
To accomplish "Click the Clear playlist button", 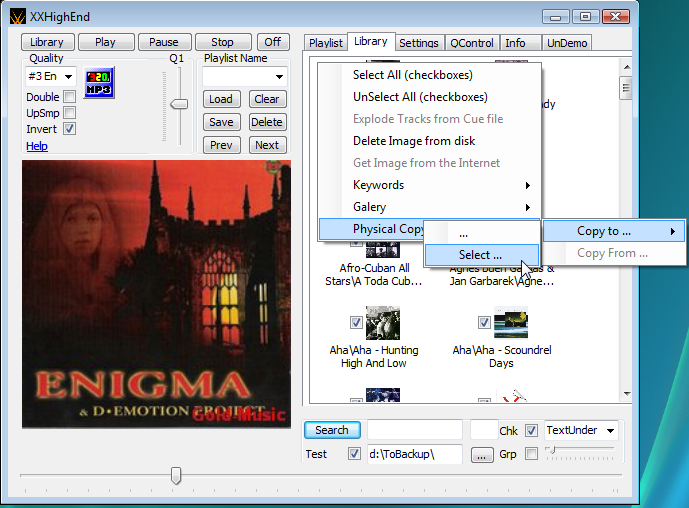I will (x=267, y=99).
